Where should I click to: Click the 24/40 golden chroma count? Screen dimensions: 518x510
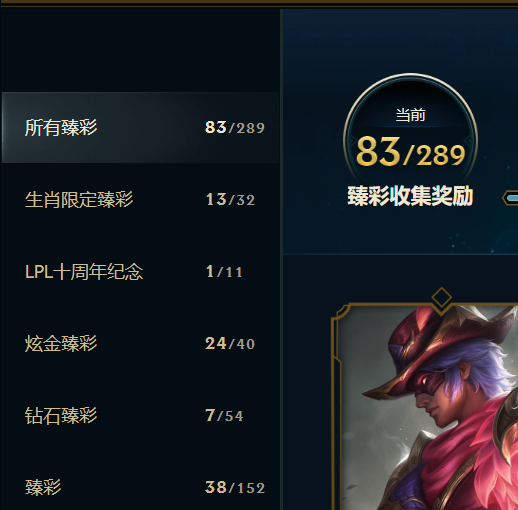click(230, 344)
